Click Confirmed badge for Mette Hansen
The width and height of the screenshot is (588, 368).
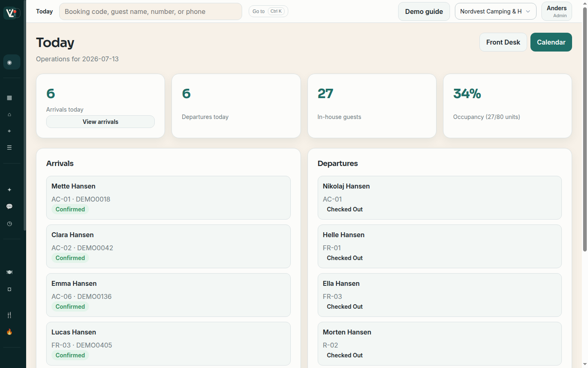[x=70, y=209]
